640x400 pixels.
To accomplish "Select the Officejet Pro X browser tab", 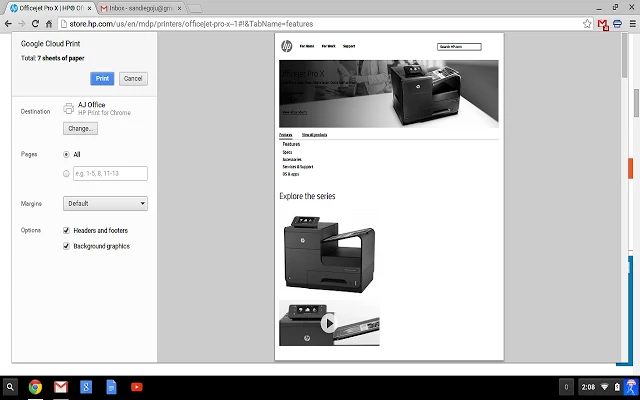I will tap(45, 7).
